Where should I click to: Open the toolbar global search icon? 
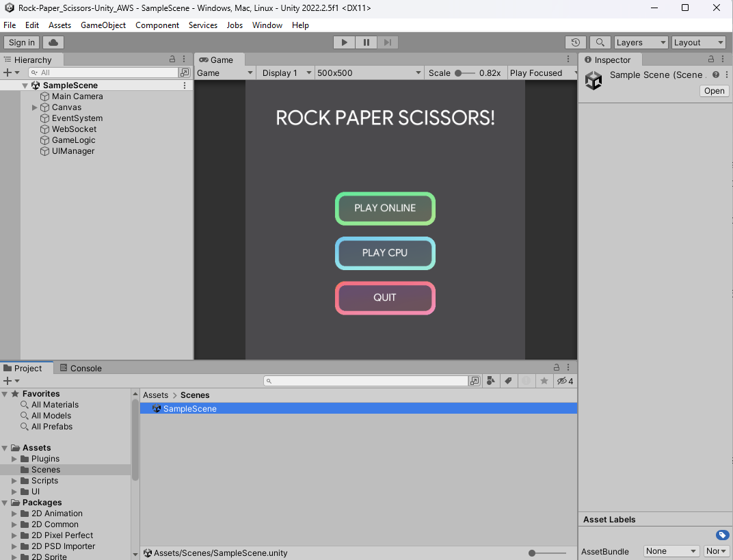point(600,42)
